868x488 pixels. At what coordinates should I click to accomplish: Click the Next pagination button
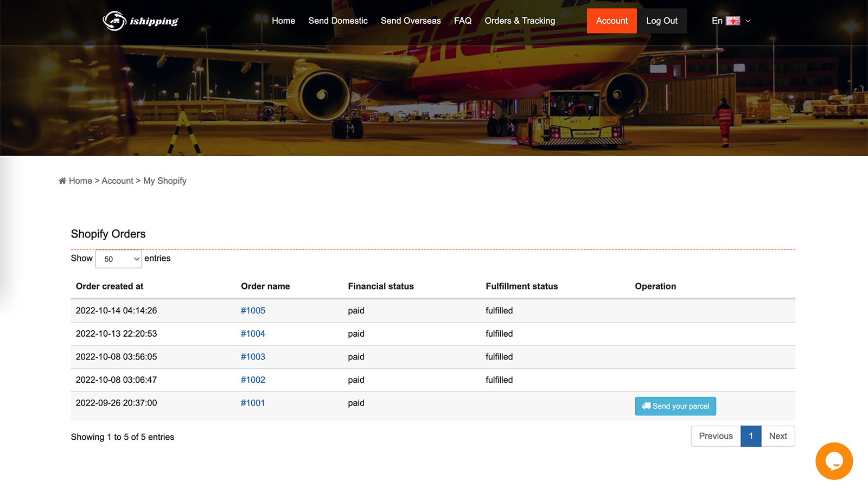(x=778, y=436)
